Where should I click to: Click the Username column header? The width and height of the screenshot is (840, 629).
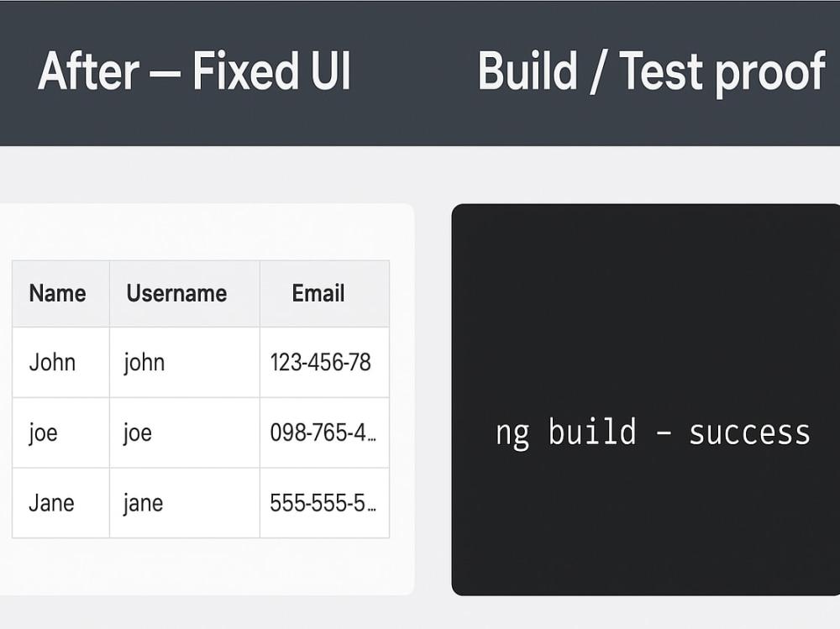point(185,294)
